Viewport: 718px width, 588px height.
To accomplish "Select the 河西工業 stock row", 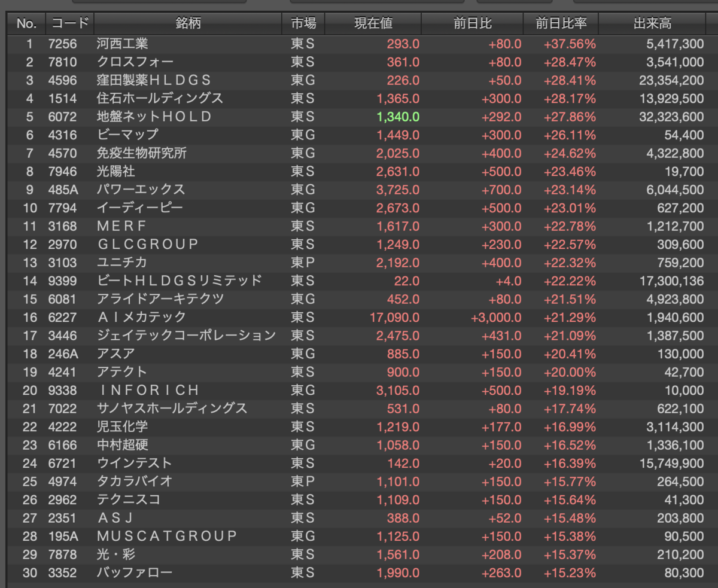I will (x=359, y=44).
